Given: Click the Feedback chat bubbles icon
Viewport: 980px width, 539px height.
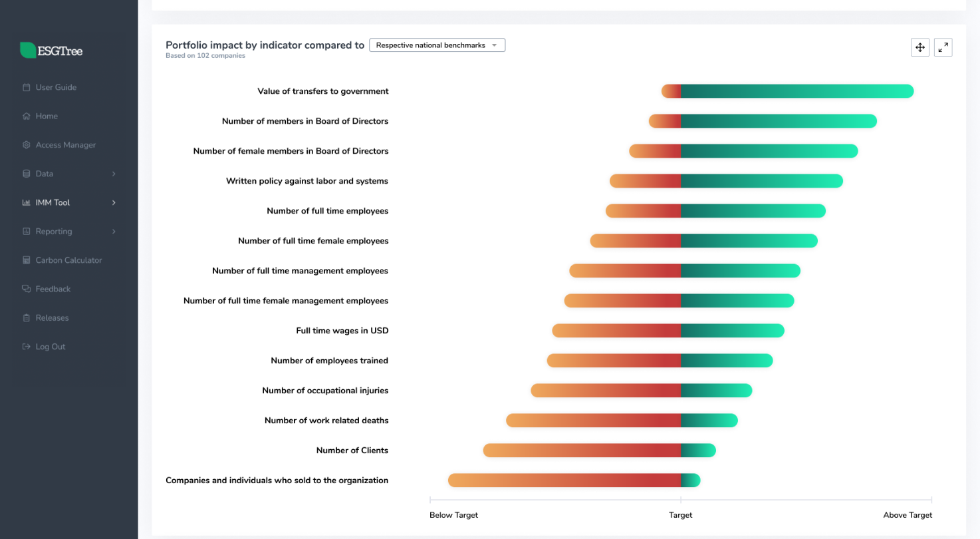Looking at the screenshot, I should 27,289.
